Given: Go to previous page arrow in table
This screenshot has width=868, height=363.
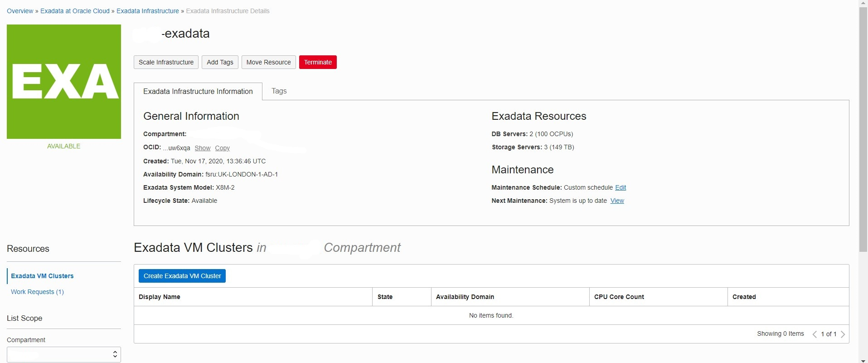Looking at the screenshot, I should (815, 334).
